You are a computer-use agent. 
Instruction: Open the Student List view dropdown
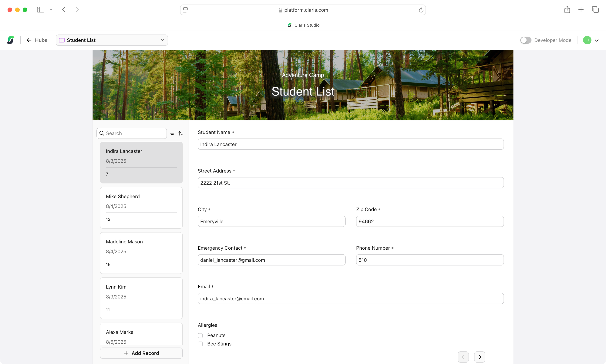tap(112, 40)
